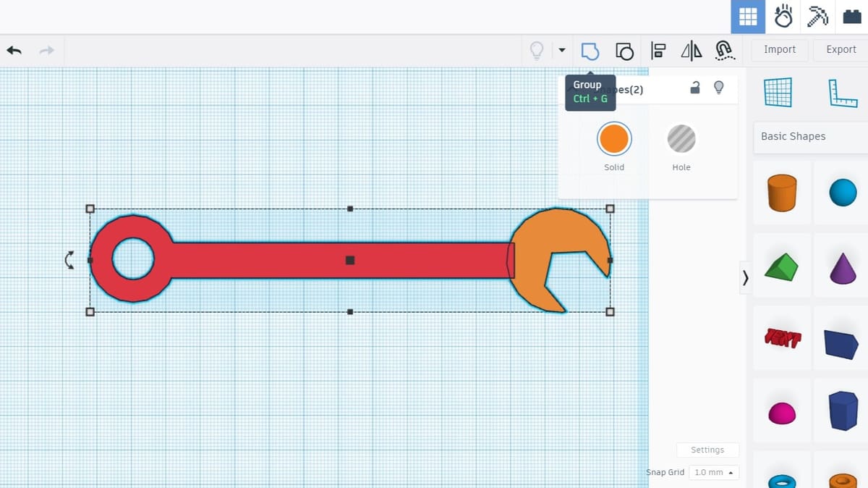Toggle the lock editing icon
The height and width of the screenshot is (488, 868).
point(695,88)
